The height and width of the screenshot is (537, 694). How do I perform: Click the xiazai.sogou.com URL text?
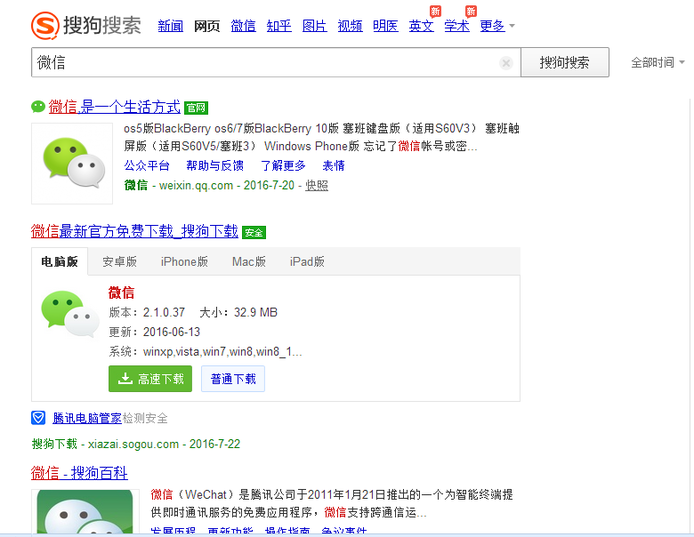[x=133, y=444]
